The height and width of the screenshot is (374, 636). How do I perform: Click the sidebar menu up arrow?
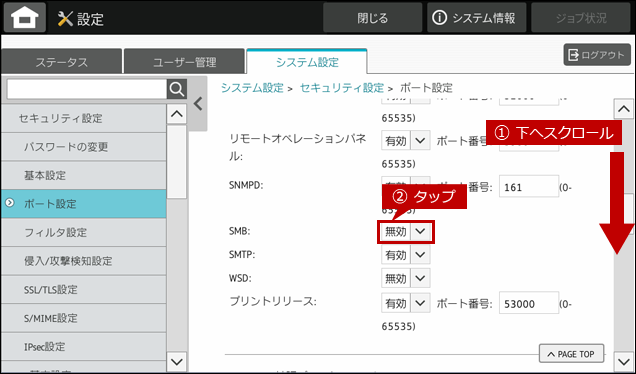(177, 114)
